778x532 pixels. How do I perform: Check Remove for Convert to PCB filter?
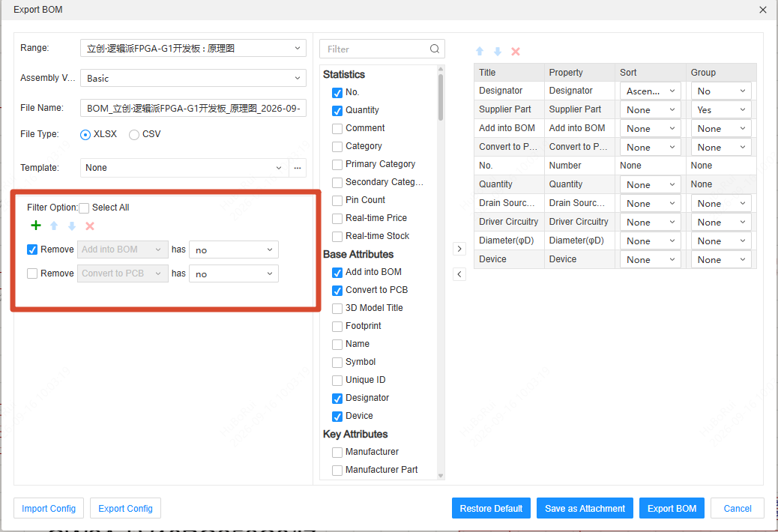pos(32,273)
